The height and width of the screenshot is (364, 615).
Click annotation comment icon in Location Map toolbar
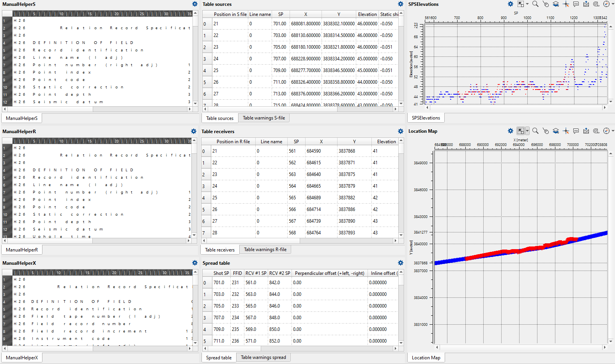[576, 131]
